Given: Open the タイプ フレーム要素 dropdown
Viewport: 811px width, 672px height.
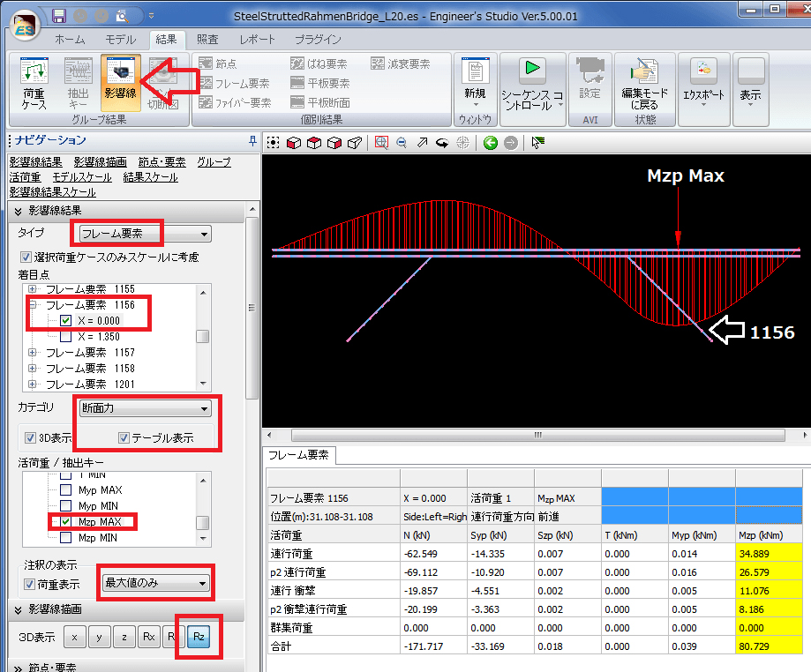Looking at the screenshot, I should click(145, 234).
